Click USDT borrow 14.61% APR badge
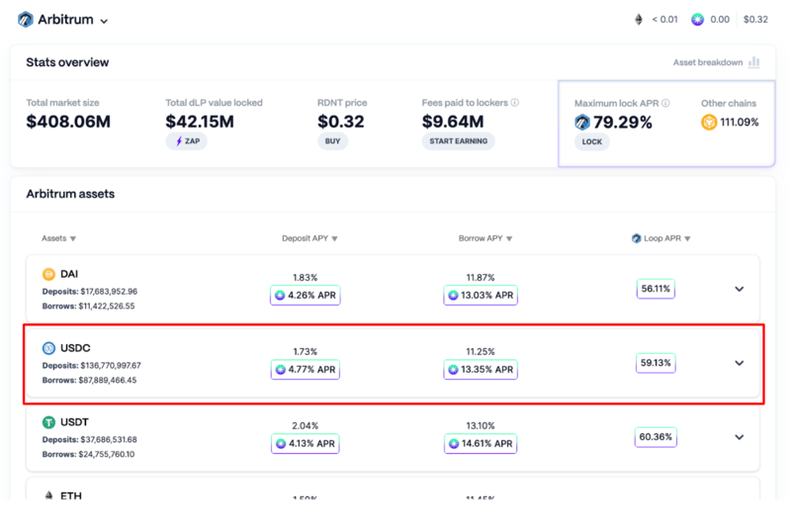 coord(481,444)
